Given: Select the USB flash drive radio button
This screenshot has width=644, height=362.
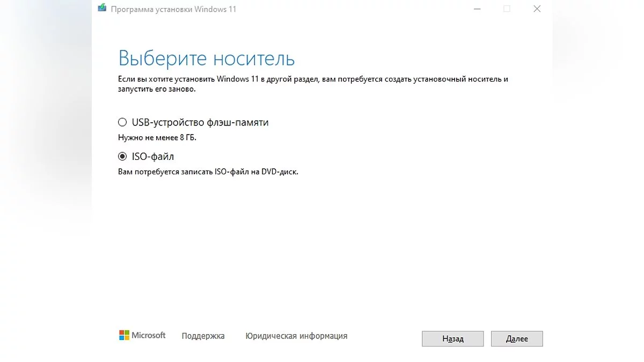Looking at the screenshot, I should point(122,122).
